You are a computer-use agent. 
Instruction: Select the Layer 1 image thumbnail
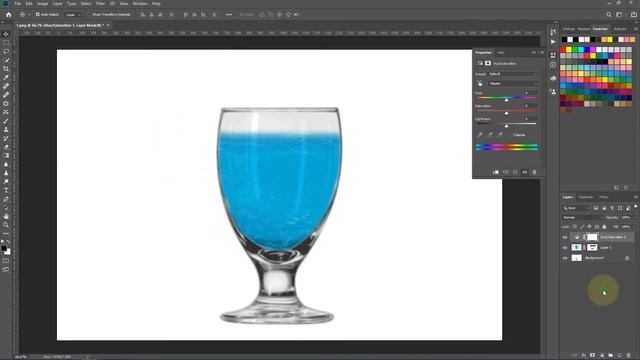point(576,248)
